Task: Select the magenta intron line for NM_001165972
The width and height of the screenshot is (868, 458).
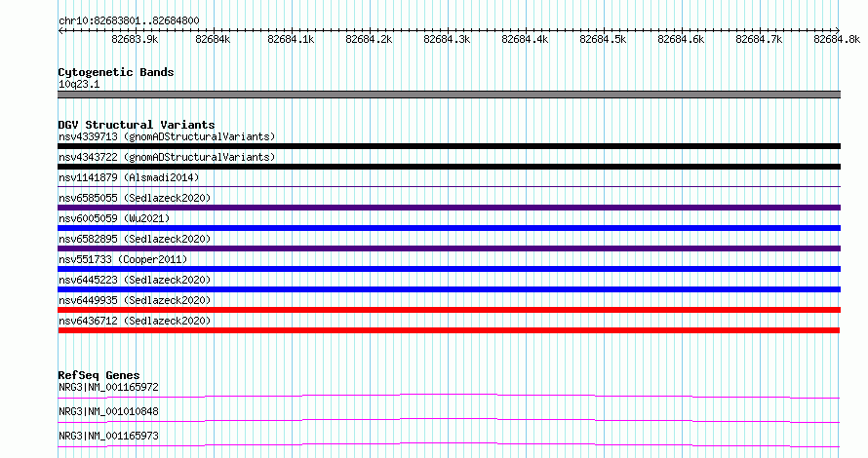Action: [x=449, y=396]
